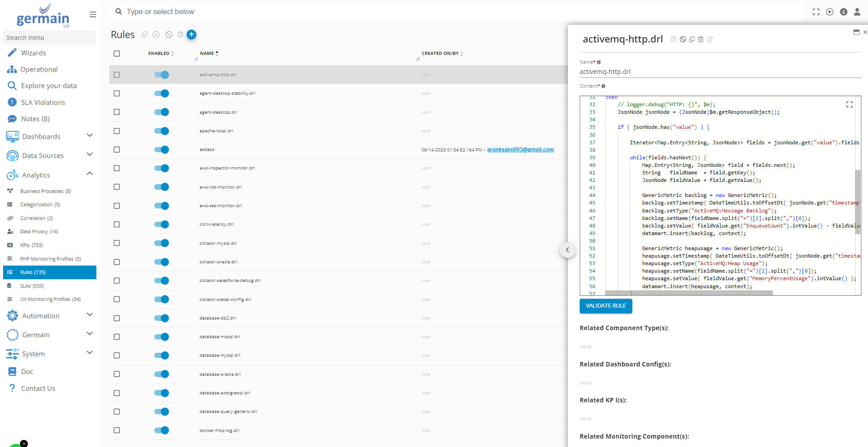Viewport: 868px width, 447px height.
Task: Check the checkbox for citrix-latency.drl row
Action: (117, 224)
